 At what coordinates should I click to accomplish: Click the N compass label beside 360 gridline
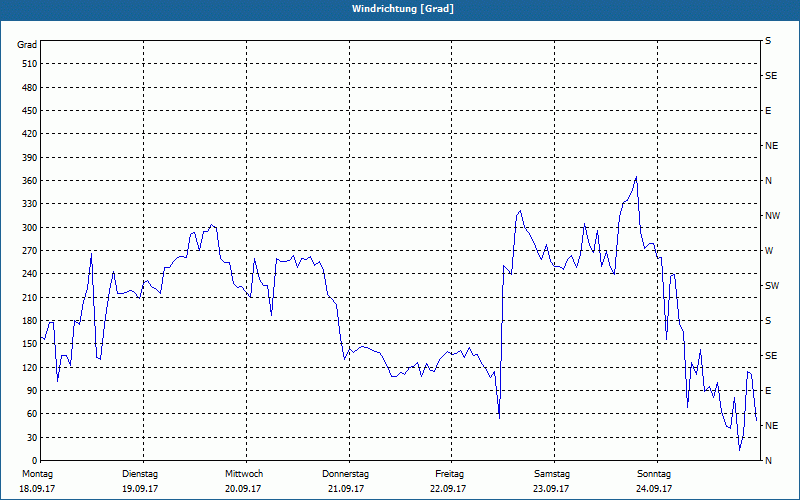point(769,181)
